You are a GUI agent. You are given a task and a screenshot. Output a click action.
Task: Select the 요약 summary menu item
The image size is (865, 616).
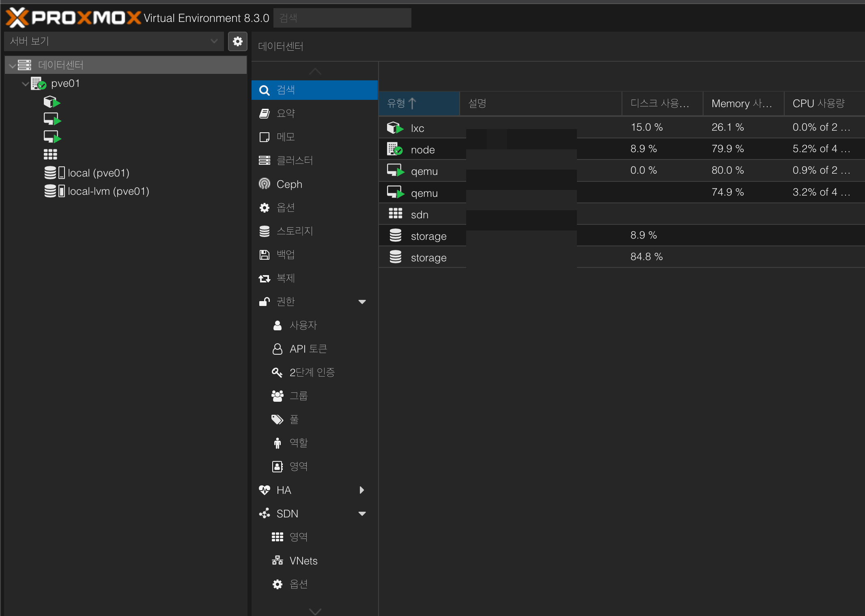point(285,113)
